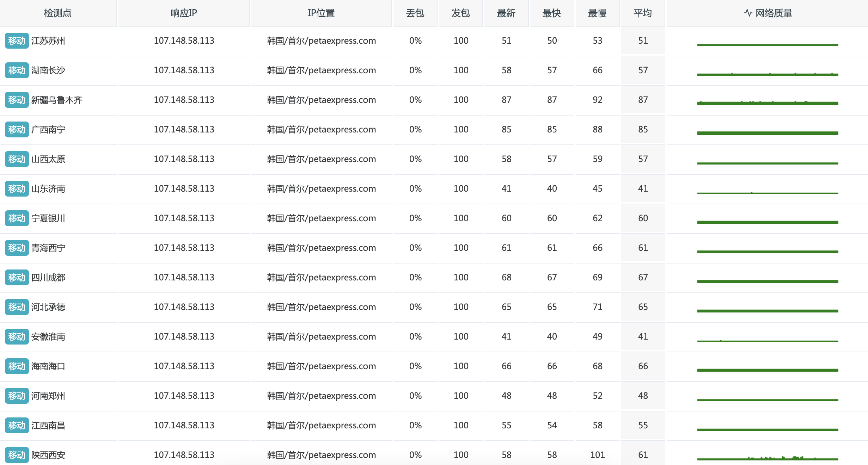Click the 移动 badge for 宁夏银川
The image size is (868, 465).
click(17, 218)
